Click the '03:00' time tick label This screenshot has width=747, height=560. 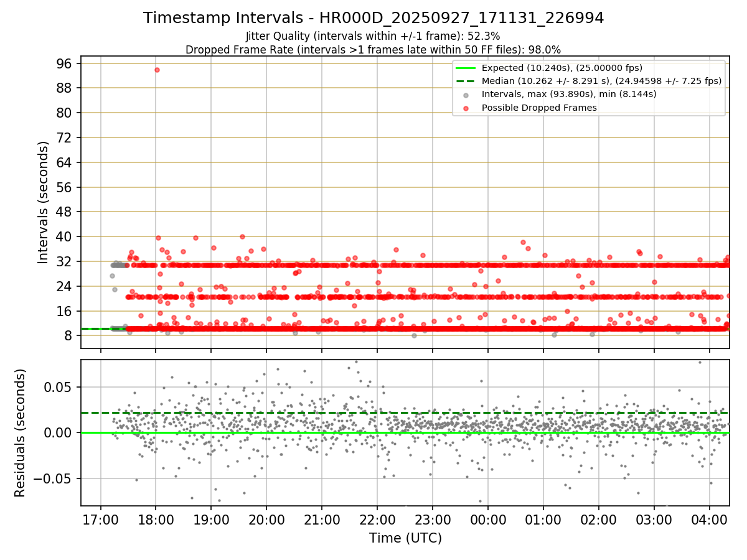click(x=654, y=520)
